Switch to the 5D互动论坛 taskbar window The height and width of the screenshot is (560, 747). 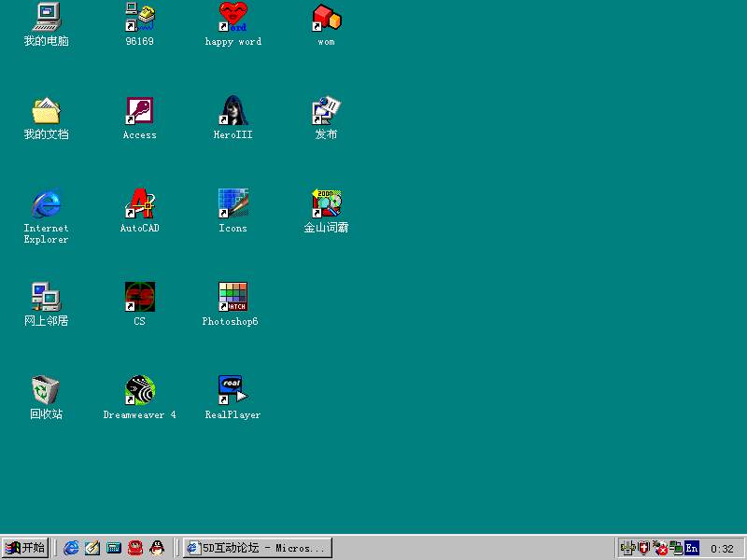pyautogui.click(x=258, y=548)
